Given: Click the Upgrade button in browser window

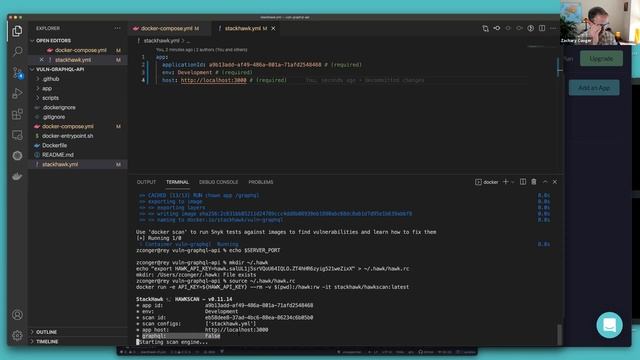Looking at the screenshot, I should pos(601,59).
